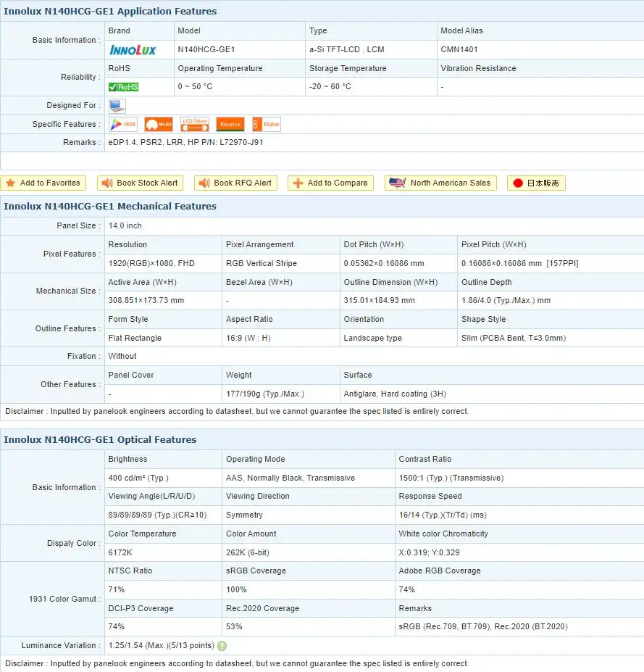
Task: Click the LED Driver feature icon
Action: 194,124
